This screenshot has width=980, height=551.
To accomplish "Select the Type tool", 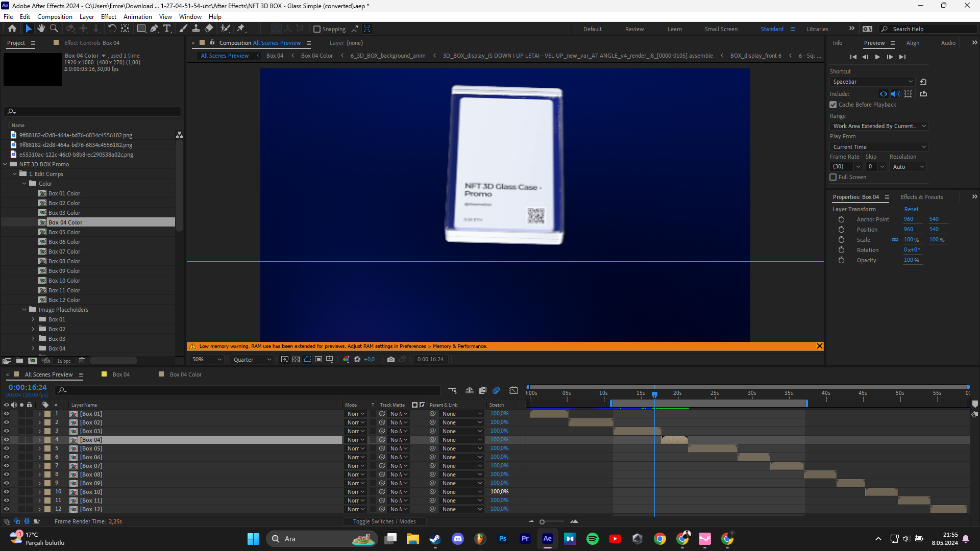I will click(x=167, y=29).
